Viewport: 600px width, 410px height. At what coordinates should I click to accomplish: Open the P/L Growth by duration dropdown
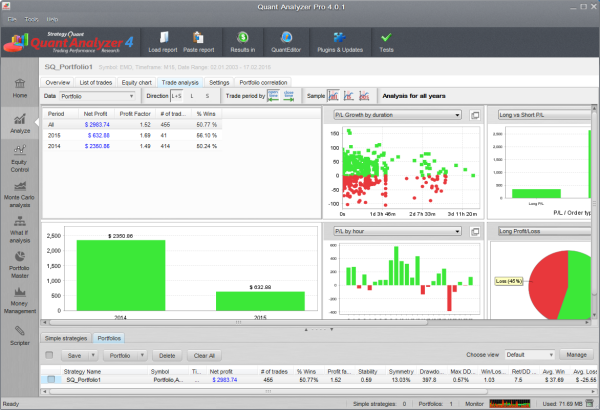tap(397, 115)
